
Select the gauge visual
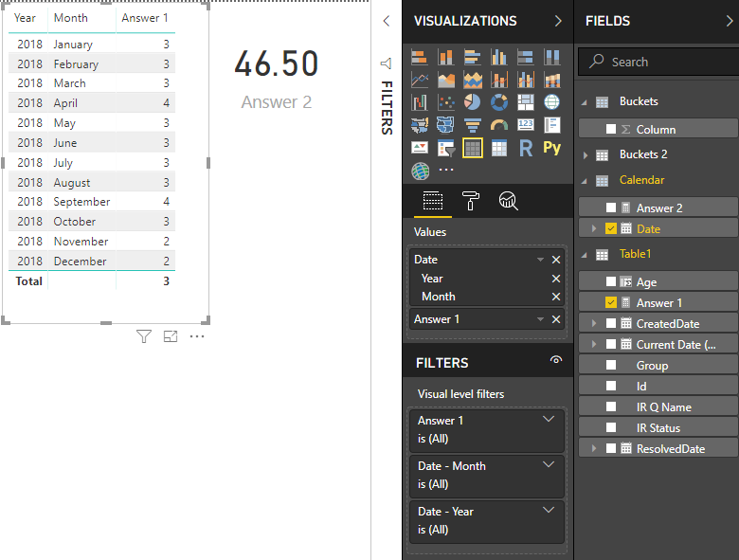point(498,125)
